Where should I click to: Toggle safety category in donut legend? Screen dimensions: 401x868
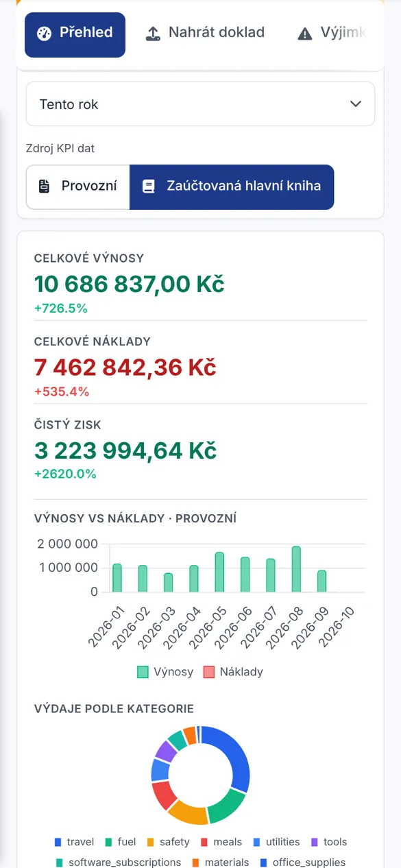168,842
